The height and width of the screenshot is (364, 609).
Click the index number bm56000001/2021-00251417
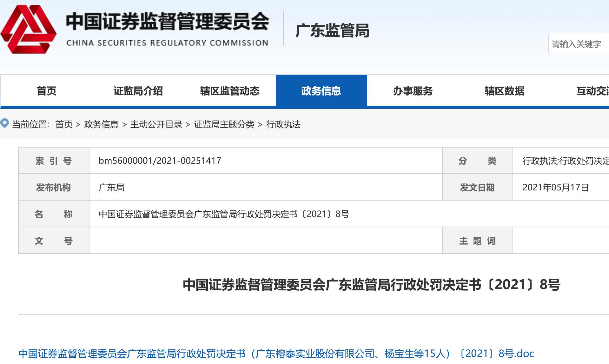(160, 161)
